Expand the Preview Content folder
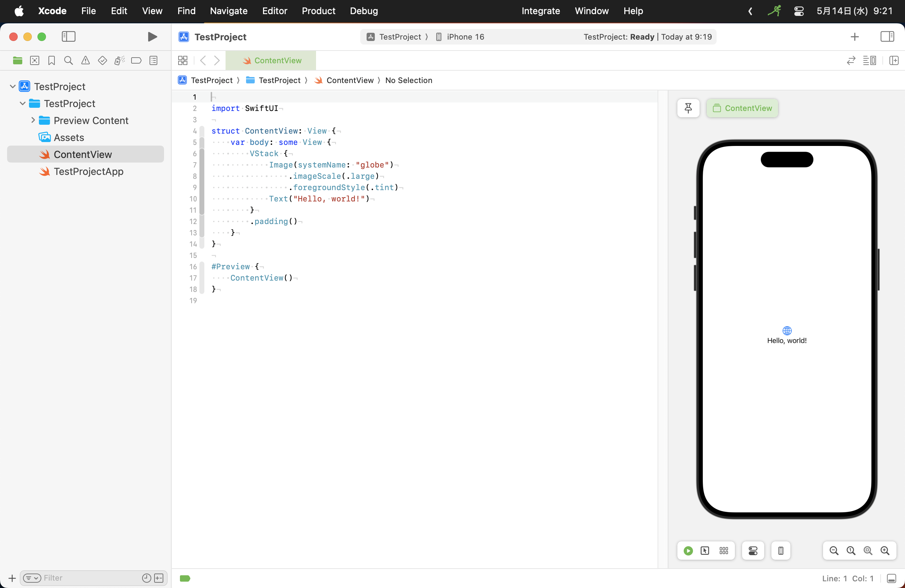Viewport: 905px width, 588px height. click(x=33, y=120)
